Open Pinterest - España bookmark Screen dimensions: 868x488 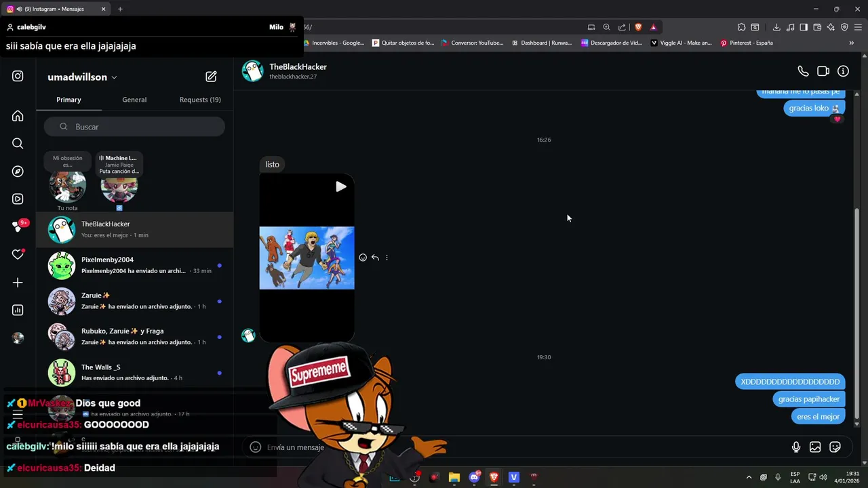tap(746, 43)
